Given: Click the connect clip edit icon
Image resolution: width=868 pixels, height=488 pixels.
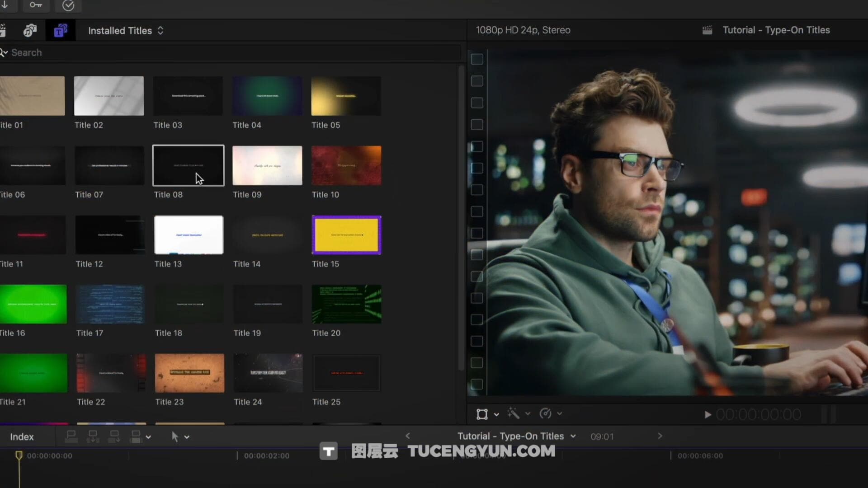Looking at the screenshot, I should click(x=71, y=436).
